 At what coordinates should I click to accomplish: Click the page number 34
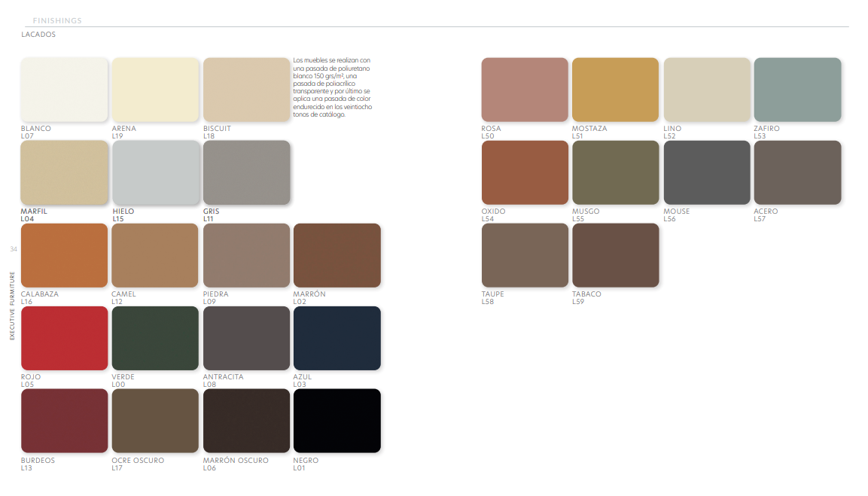(x=13, y=249)
